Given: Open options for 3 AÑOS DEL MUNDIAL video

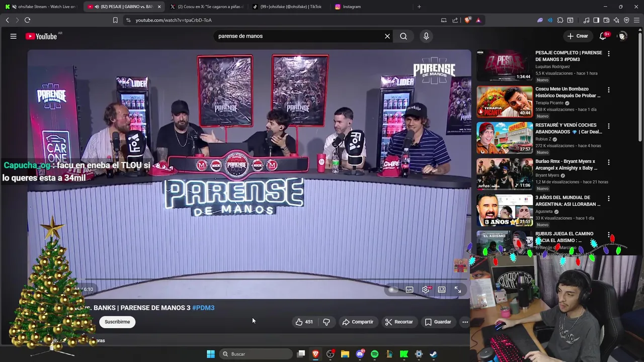Looking at the screenshot, I should click(x=609, y=198).
